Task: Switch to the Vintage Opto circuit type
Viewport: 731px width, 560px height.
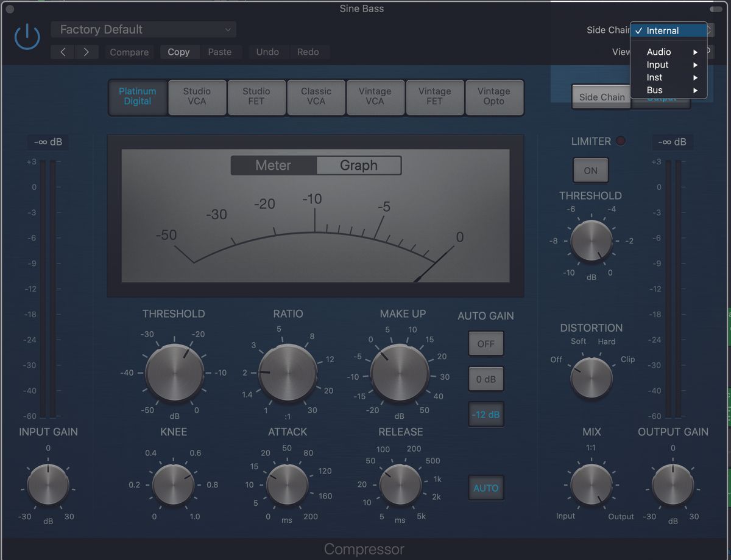Action: point(494,97)
